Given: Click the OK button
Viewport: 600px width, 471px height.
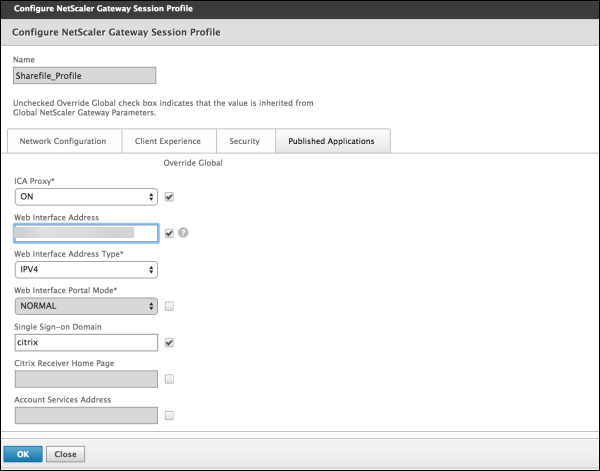Looking at the screenshot, I should pos(22,453).
